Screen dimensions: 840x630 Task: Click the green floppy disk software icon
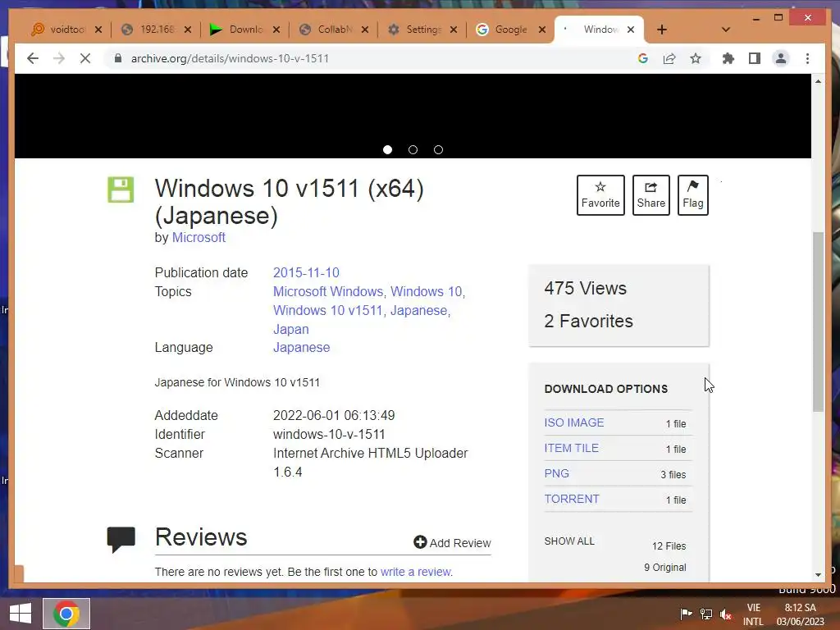[121, 189]
